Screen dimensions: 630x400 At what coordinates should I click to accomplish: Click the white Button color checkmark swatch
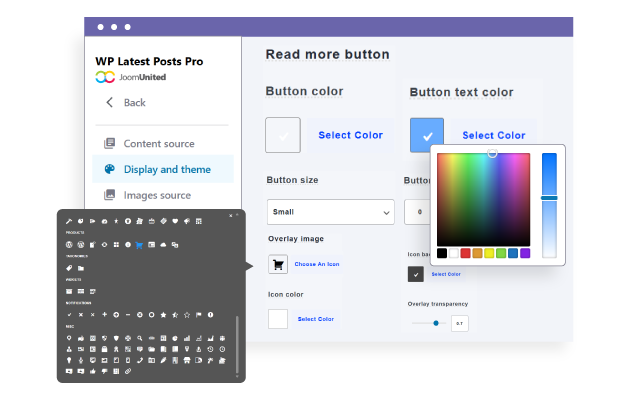(283, 135)
